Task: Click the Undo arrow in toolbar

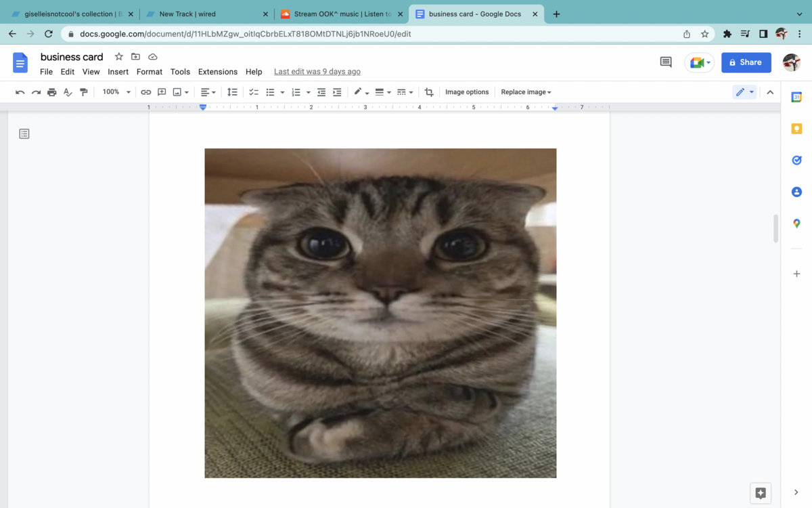Action: tap(20, 92)
